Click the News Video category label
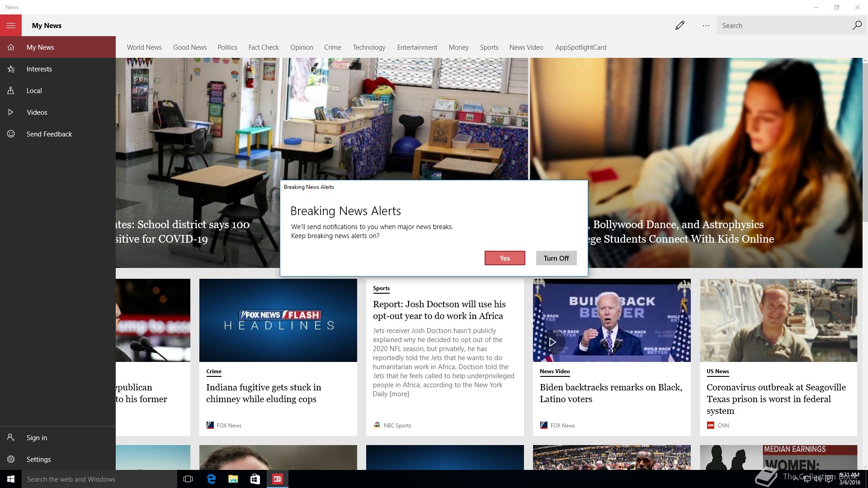This screenshot has height=488, width=868. [555, 371]
